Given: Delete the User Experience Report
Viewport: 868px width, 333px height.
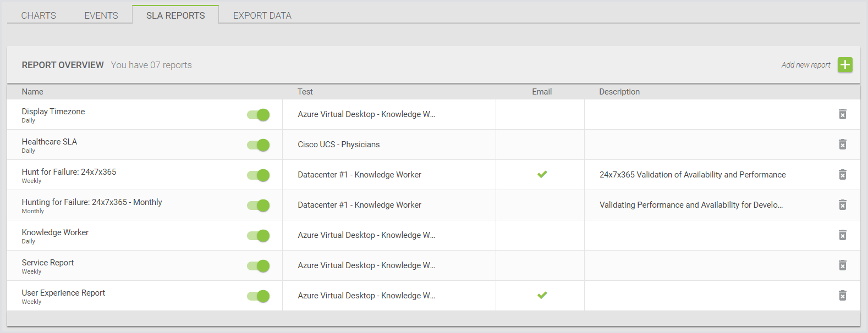Looking at the screenshot, I should coord(842,296).
